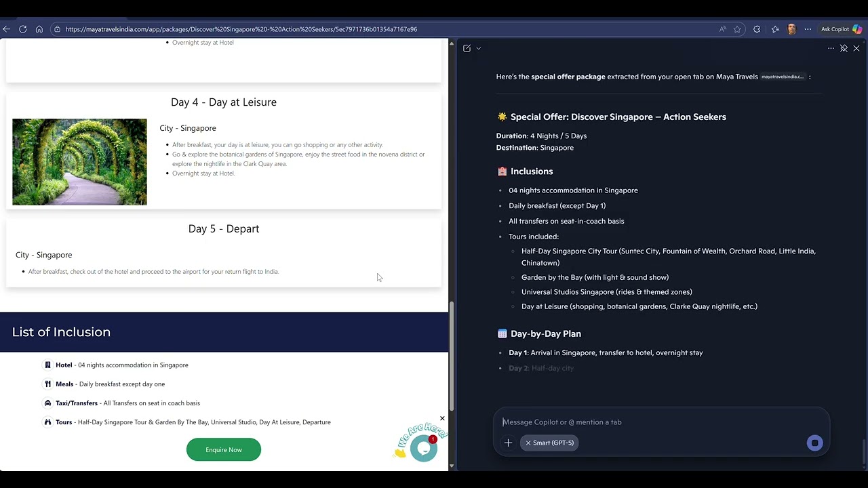Start a new Copilot chat

click(x=467, y=48)
